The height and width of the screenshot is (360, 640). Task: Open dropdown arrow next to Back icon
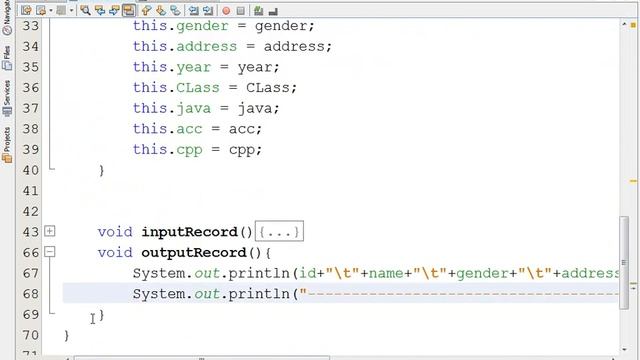[51, 10]
